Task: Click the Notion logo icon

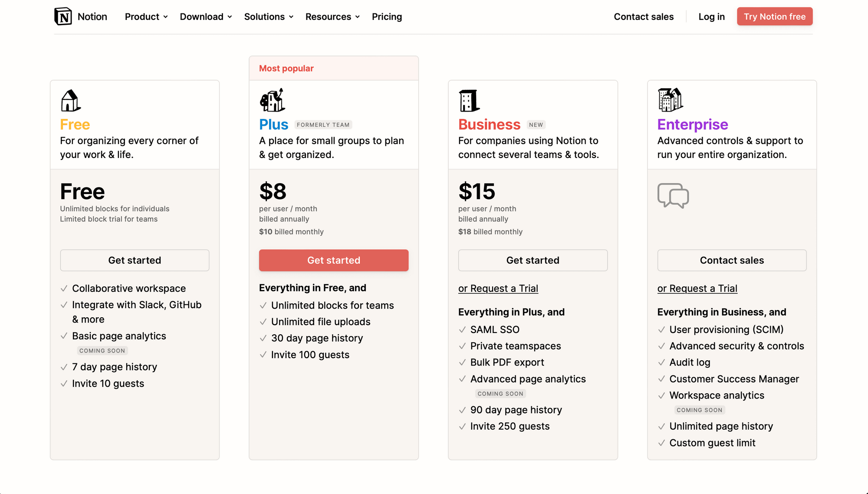Action: [63, 16]
